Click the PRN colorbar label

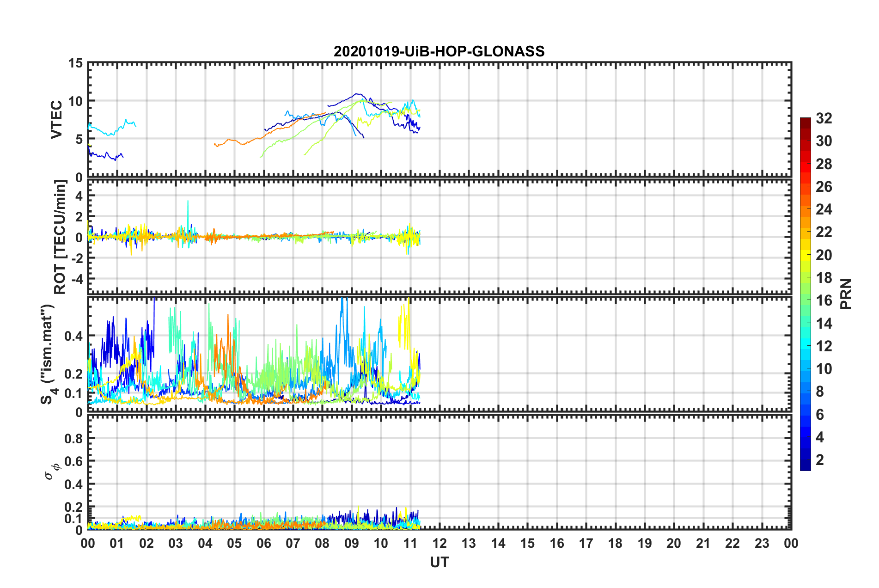coord(846,294)
